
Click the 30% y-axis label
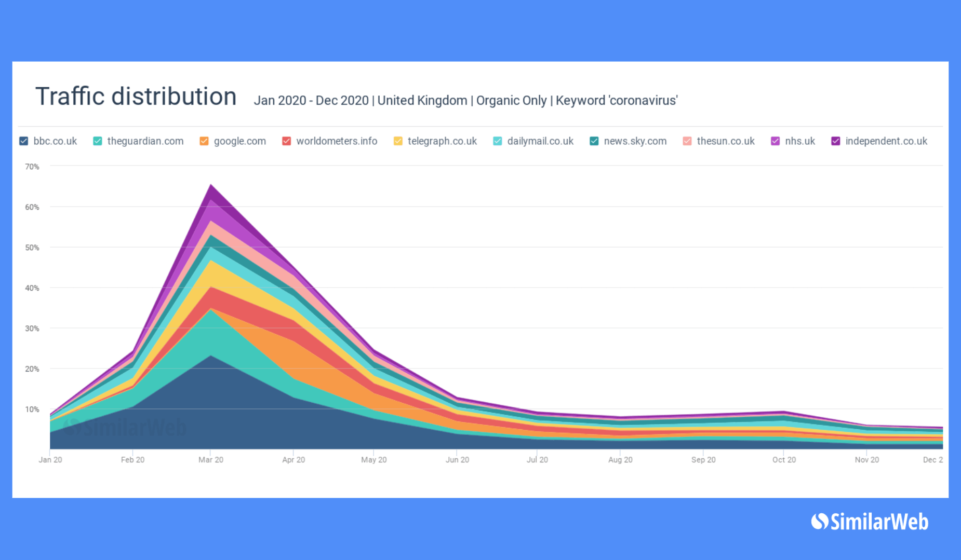[32, 329]
